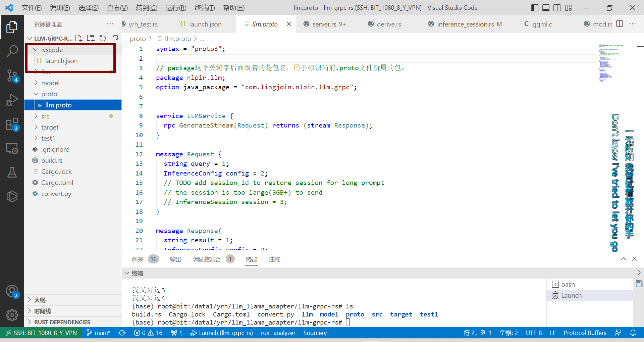Click rust-analyzer status bar item
The image size is (644, 342).
point(278,333)
